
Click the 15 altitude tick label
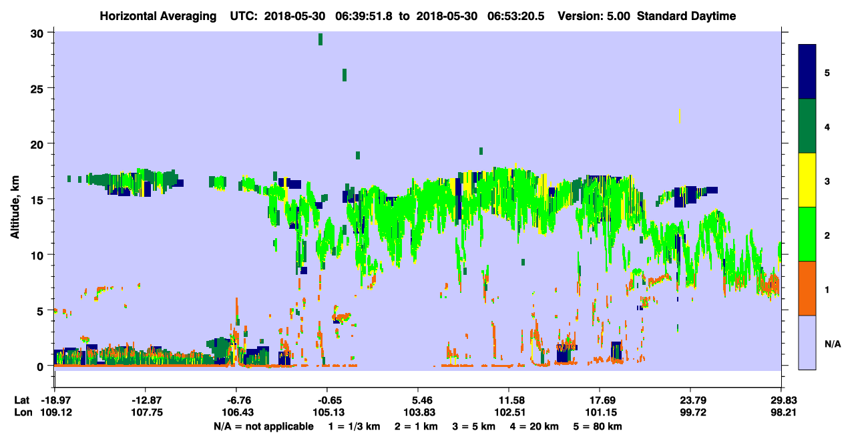tap(39, 199)
